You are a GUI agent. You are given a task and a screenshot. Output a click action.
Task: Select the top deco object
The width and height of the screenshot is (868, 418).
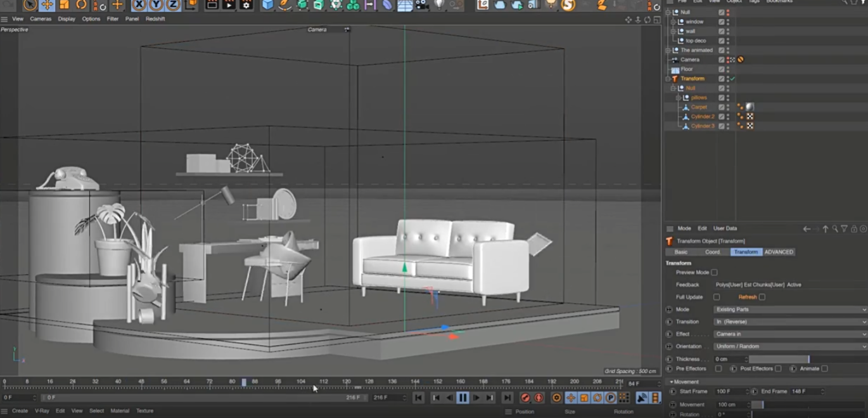coord(696,41)
